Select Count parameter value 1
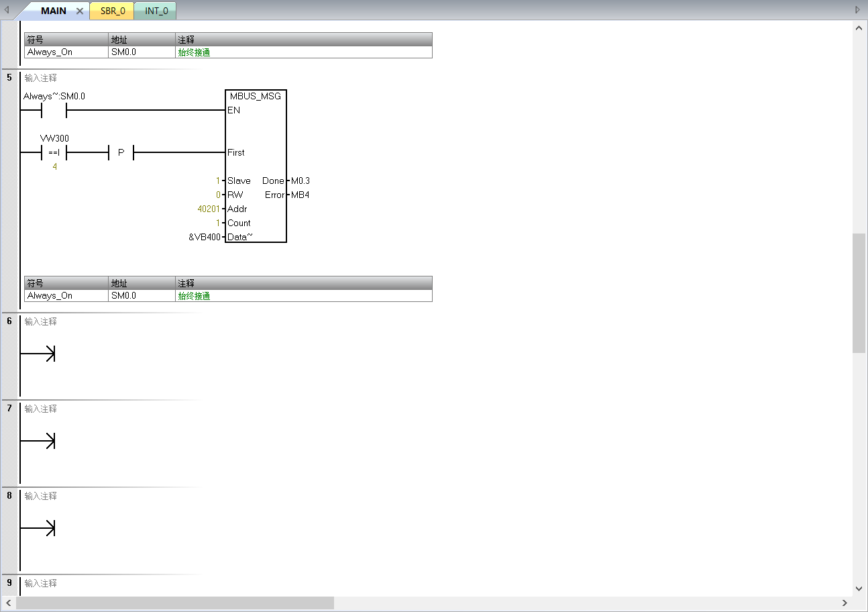This screenshot has height=612, width=868. [x=218, y=223]
